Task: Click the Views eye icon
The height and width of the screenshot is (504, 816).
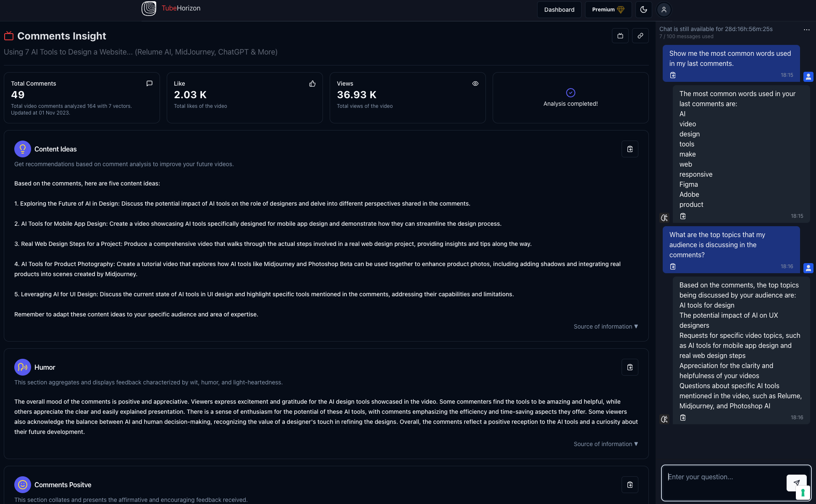Action: coord(475,84)
